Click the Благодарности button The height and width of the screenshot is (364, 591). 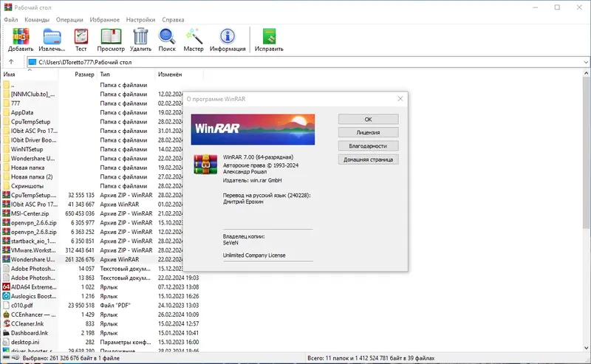(368, 146)
